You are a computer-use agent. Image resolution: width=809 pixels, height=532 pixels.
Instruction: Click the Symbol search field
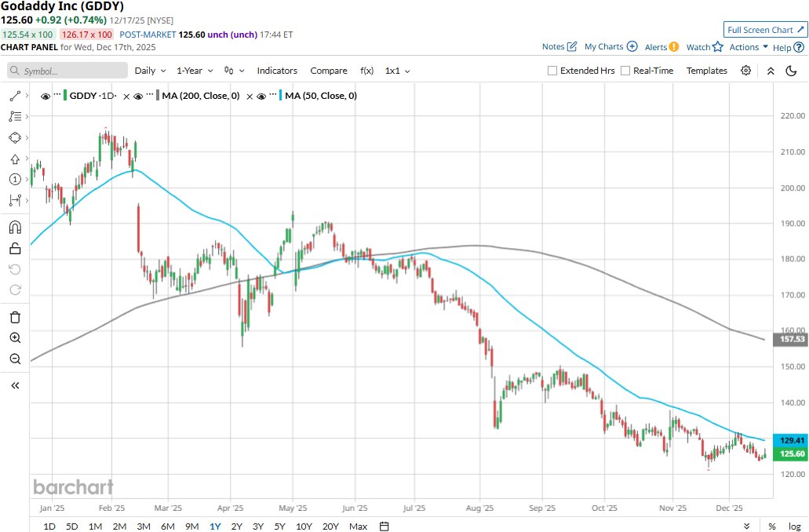[x=67, y=71]
